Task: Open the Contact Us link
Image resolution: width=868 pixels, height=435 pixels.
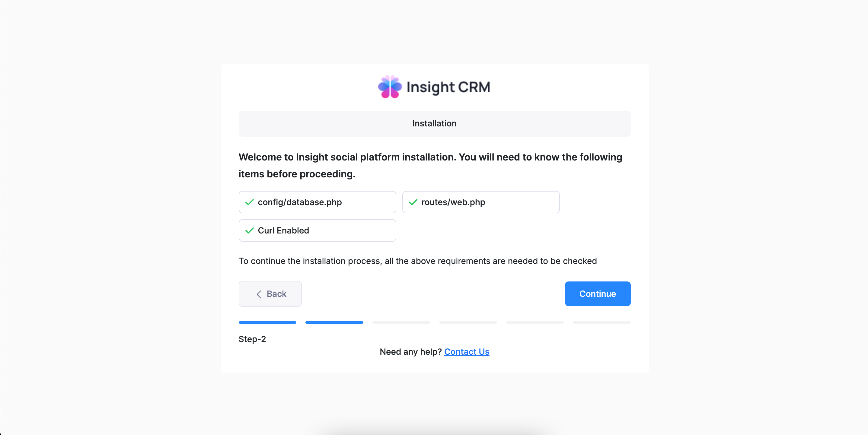Action: point(466,352)
